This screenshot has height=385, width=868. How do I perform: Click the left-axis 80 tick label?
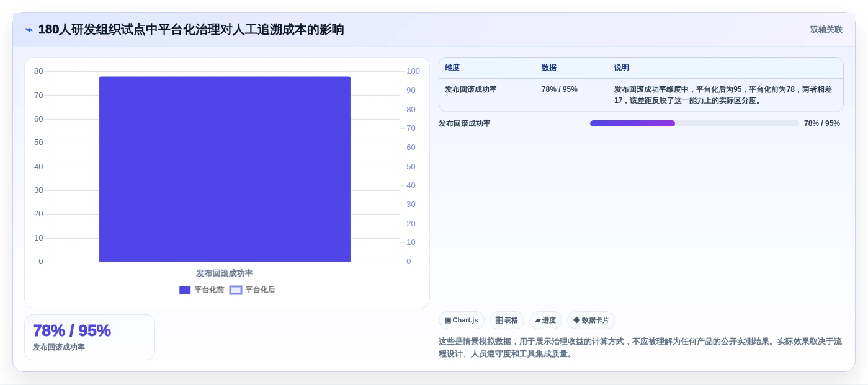pos(38,71)
